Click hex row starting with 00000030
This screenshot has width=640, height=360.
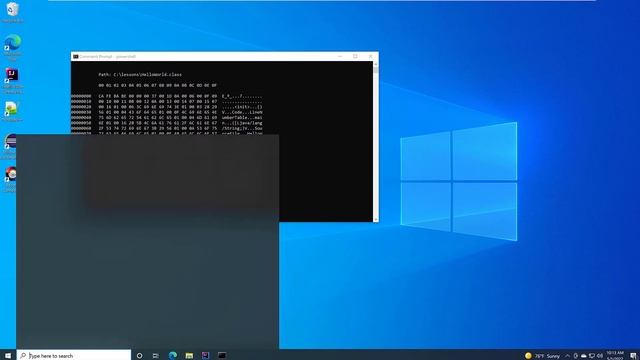click(x=167, y=112)
